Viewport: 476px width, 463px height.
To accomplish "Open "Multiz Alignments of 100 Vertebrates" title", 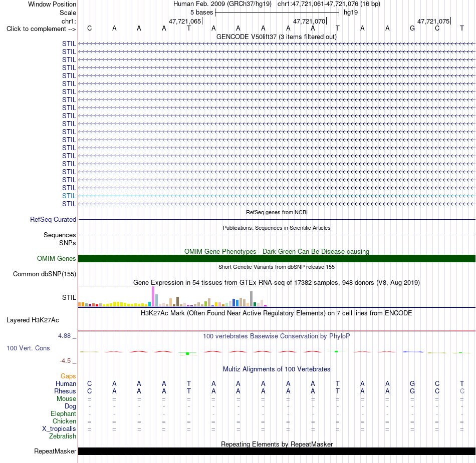I will click(277, 369).
